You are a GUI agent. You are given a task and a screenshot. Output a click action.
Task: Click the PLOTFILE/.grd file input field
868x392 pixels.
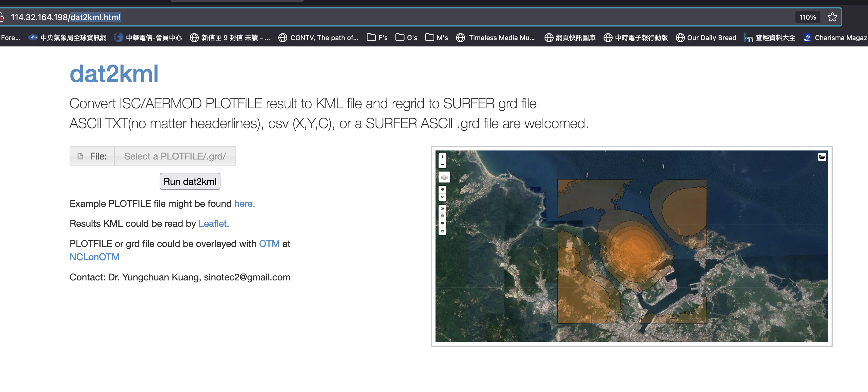[175, 156]
